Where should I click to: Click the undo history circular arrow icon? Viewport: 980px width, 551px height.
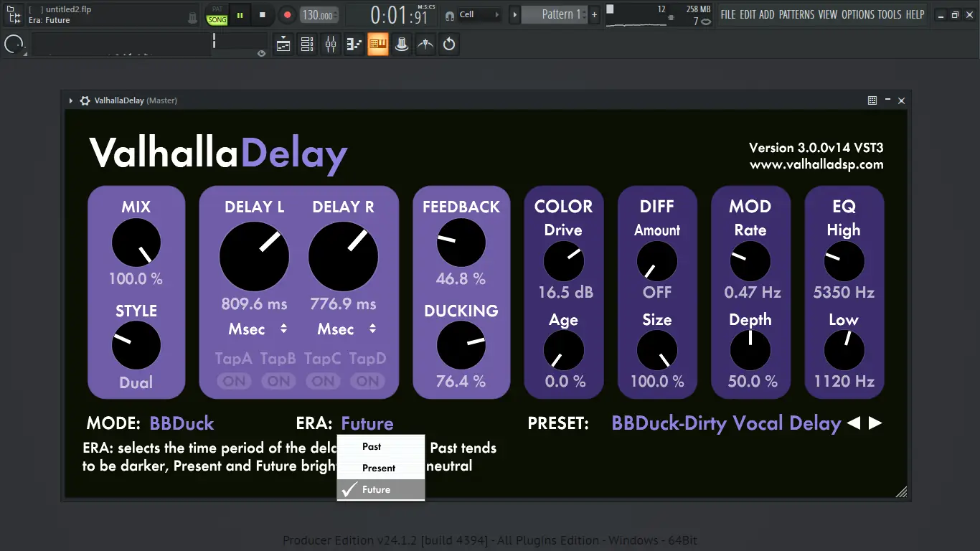pos(449,44)
